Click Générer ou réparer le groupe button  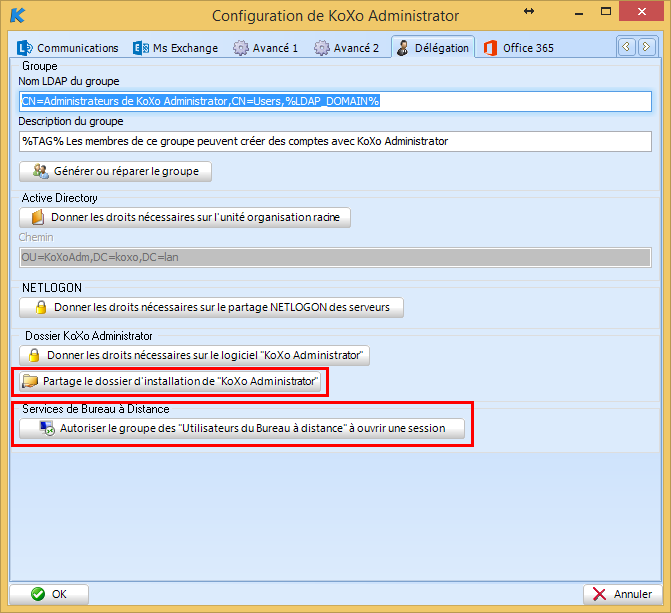point(115,172)
